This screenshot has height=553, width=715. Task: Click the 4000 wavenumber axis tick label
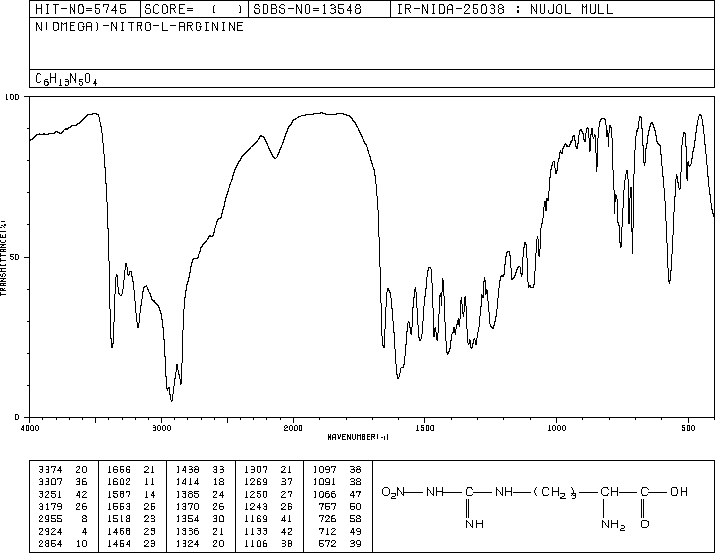tap(30, 428)
